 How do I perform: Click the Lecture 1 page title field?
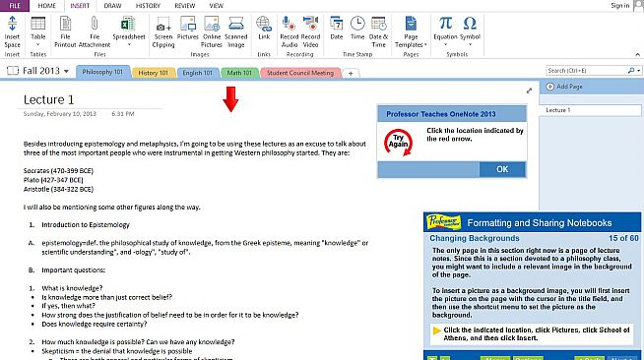[48, 99]
